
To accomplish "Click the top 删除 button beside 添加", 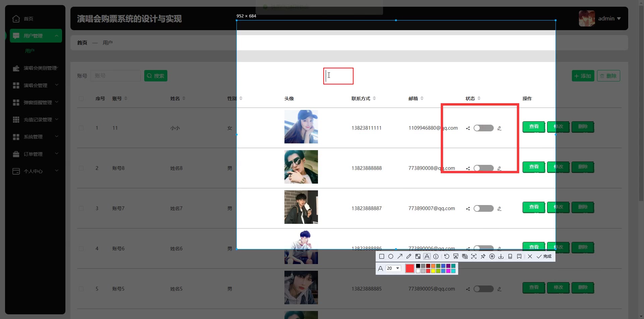I will point(608,76).
